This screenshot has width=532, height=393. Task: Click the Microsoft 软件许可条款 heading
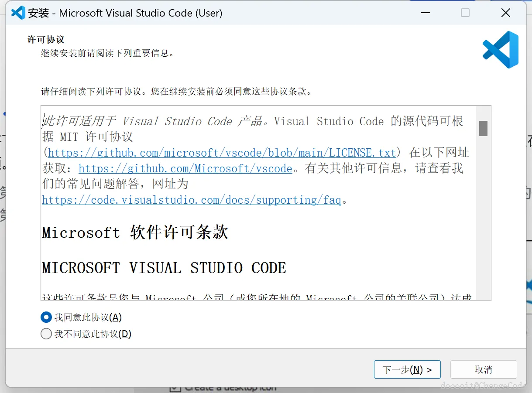[135, 232]
